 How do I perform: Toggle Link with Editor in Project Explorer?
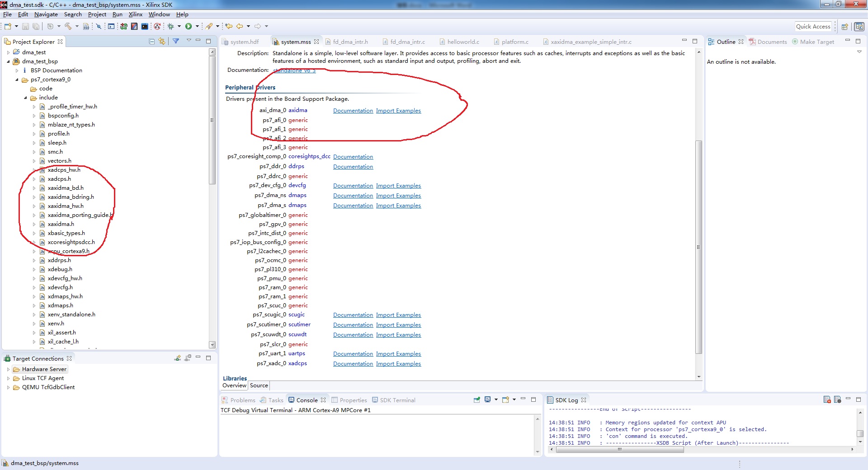(162, 41)
